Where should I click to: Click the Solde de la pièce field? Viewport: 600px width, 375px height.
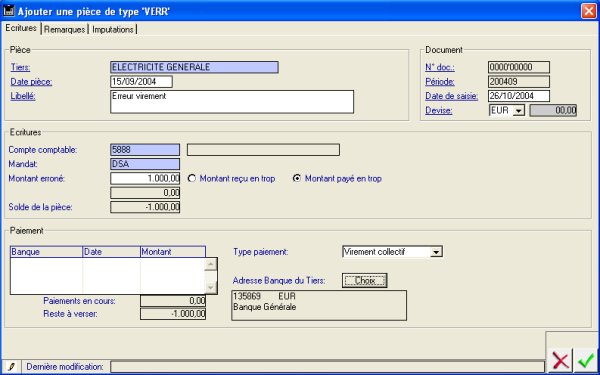tap(145, 207)
